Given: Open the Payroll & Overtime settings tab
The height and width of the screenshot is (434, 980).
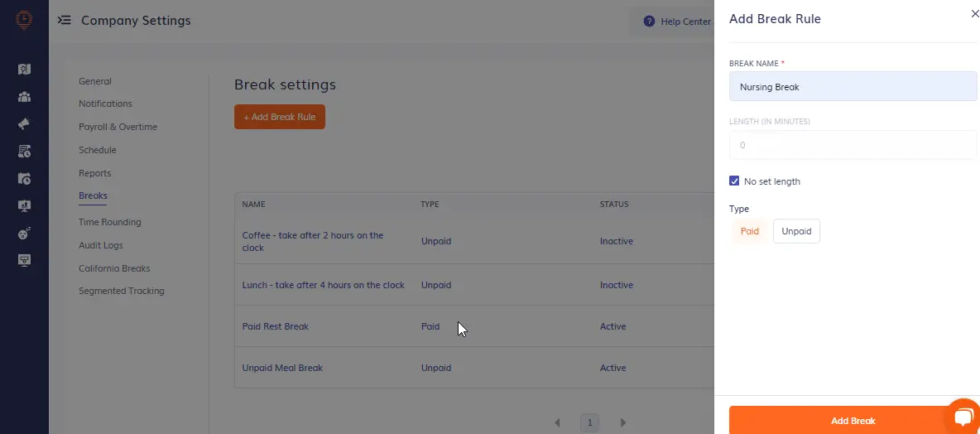Looking at the screenshot, I should pos(118,127).
